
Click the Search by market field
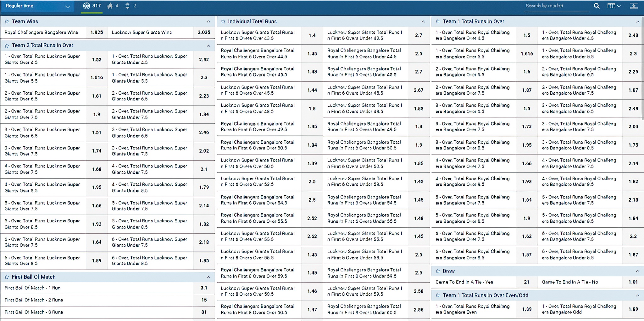pos(556,6)
